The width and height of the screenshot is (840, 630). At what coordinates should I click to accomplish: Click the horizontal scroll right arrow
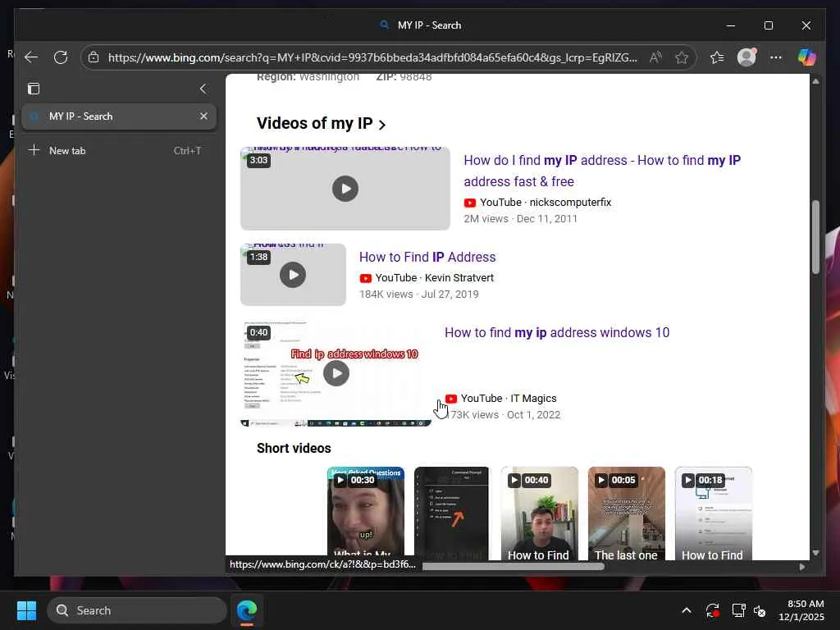click(x=802, y=566)
